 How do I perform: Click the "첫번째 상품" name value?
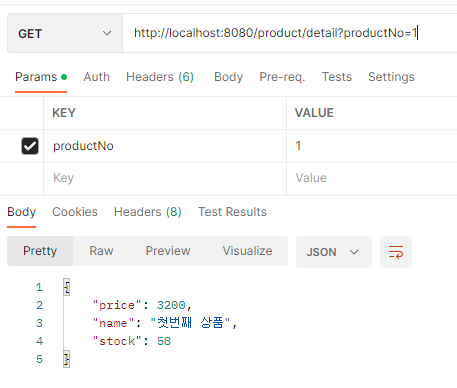tap(190, 323)
